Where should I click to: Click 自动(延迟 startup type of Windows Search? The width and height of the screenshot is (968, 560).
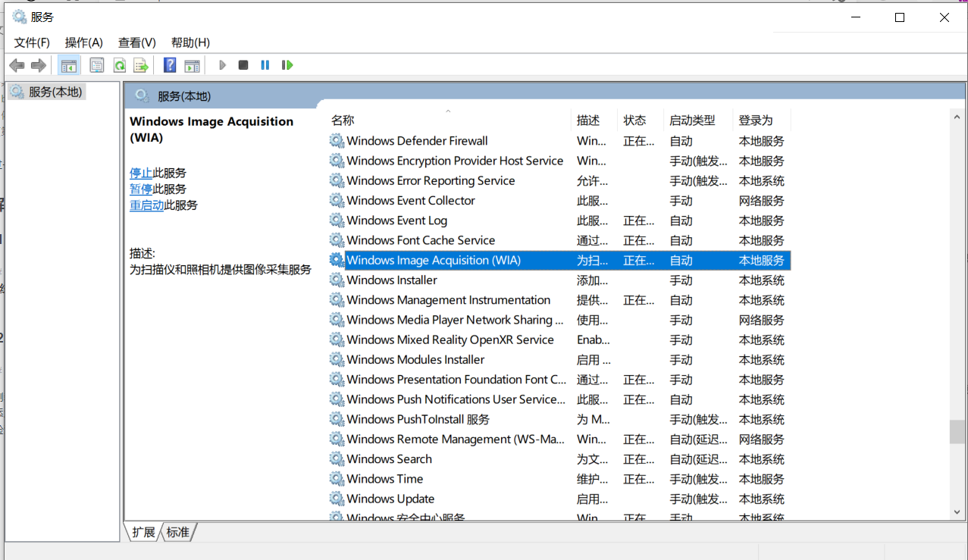coord(698,459)
